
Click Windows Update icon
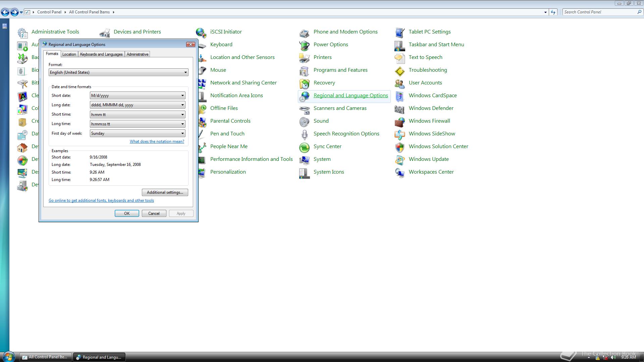tap(400, 160)
